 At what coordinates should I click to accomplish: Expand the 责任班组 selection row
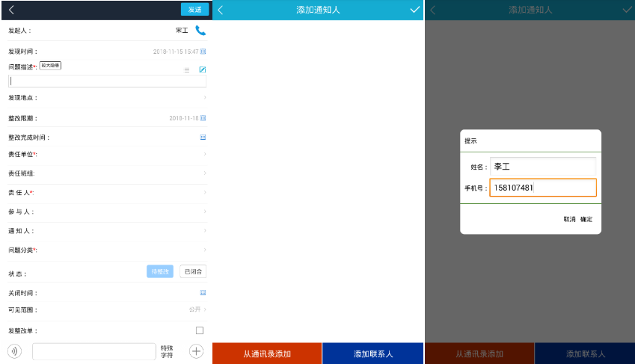point(107,173)
